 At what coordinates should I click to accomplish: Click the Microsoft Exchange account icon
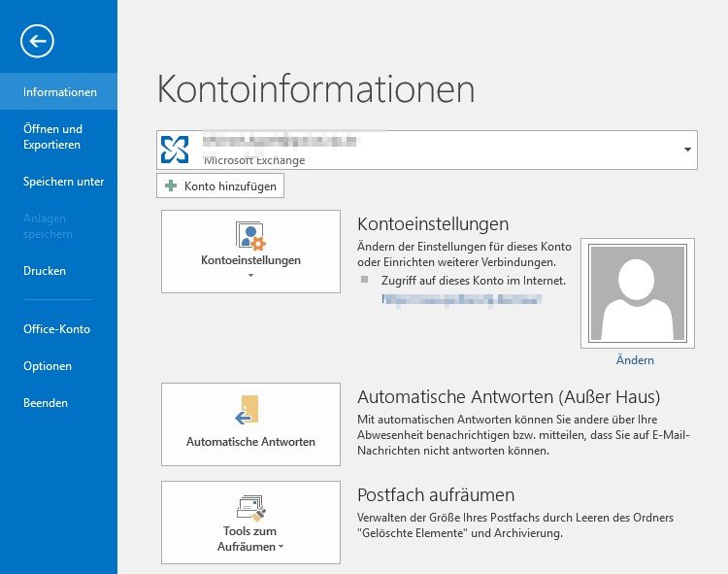click(x=175, y=150)
